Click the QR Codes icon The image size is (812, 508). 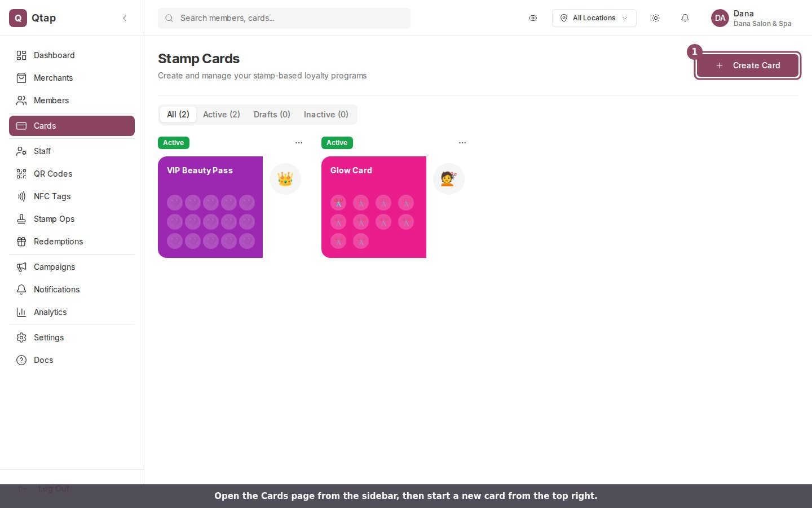(21, 174)
